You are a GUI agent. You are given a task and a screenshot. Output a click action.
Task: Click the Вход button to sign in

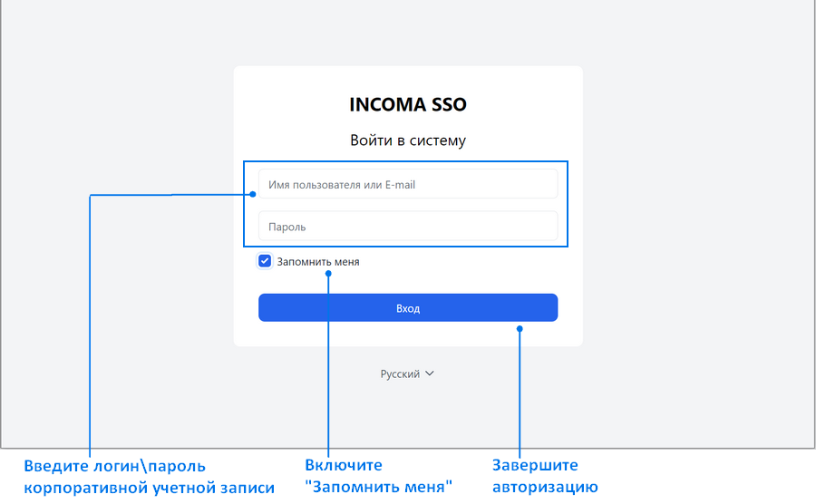408,307
